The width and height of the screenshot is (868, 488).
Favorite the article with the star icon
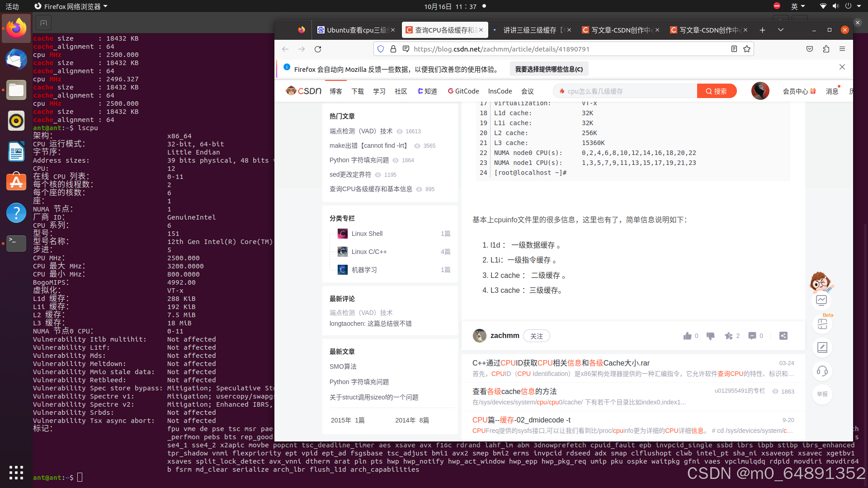728,336
